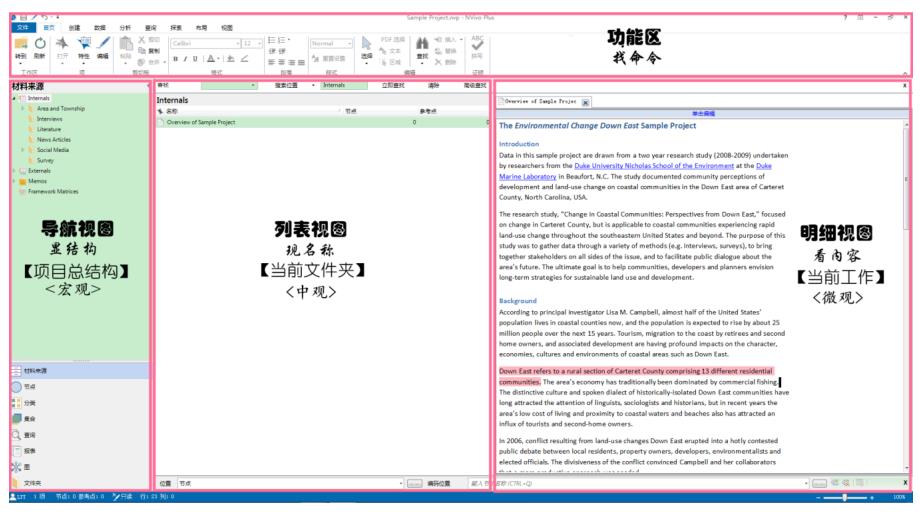Open the Classifications (分类) navigation button
The width and height of the screenshot is (920, 518).
tap(80, 403)
